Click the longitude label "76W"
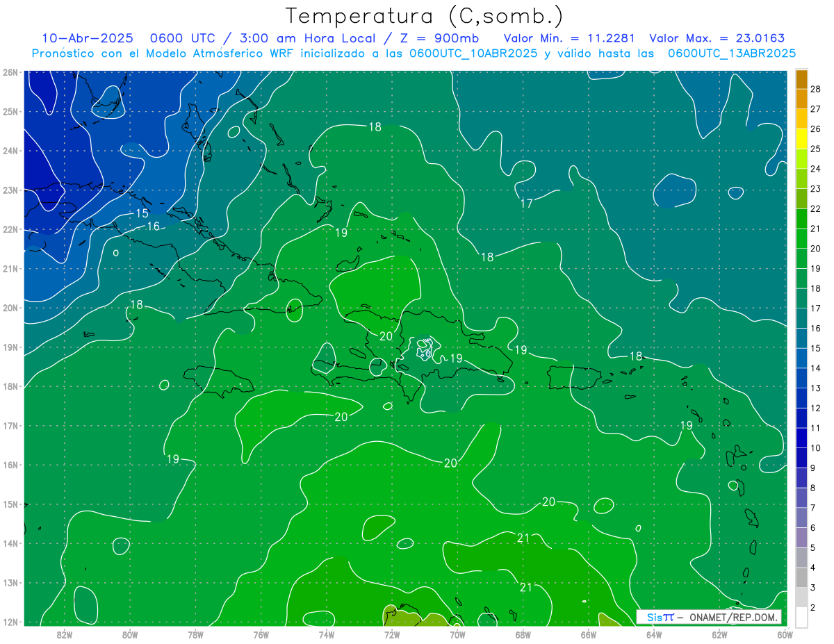 pos(261,634)
